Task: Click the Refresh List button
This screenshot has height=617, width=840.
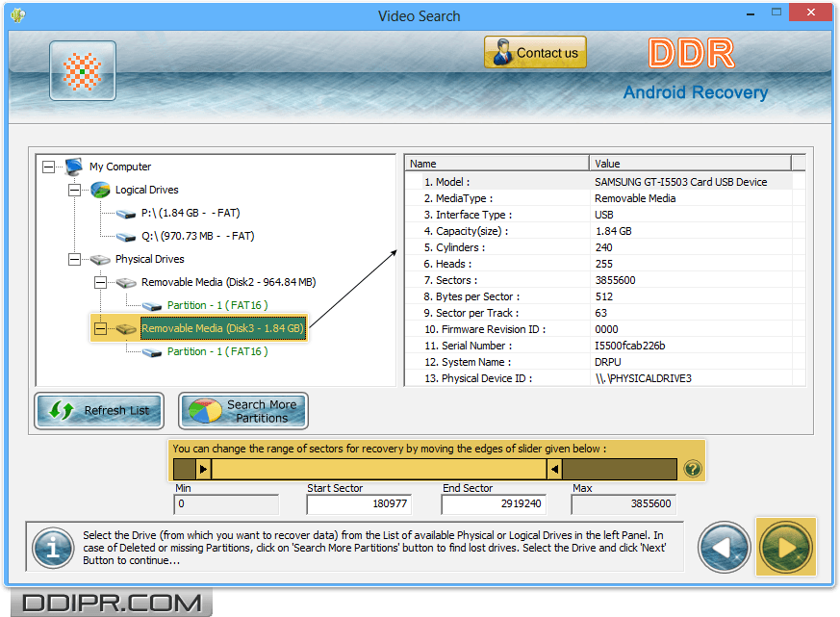Action: pyautogui.click(x=99, y=411)
